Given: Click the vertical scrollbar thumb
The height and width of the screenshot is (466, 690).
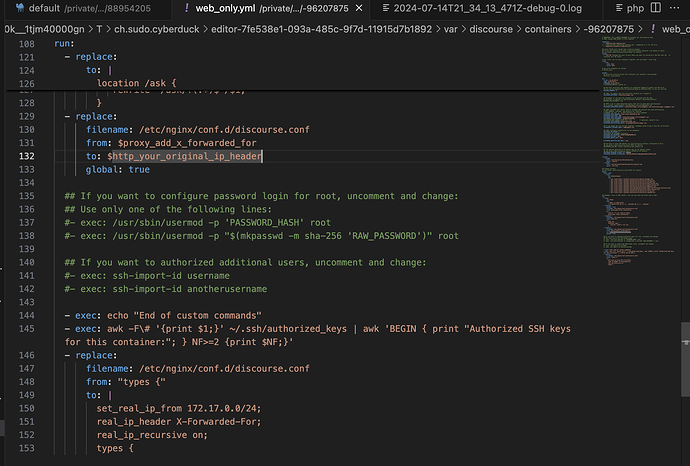Looking at the screenshot, I should (685, 360).
